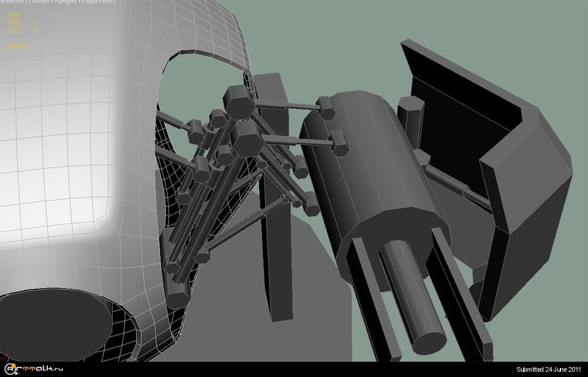Click the Submitted 24 June 2011 text

tap(550, 369)
